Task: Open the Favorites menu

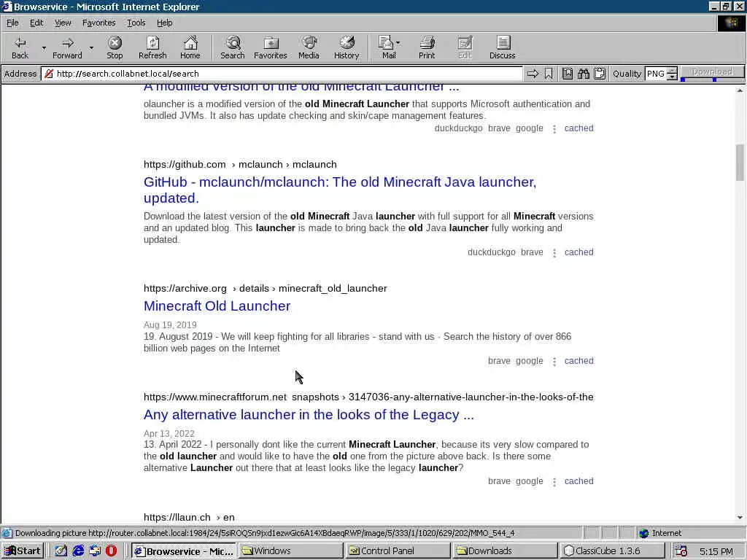Action: pyautogui.click(x=98, y=23)
